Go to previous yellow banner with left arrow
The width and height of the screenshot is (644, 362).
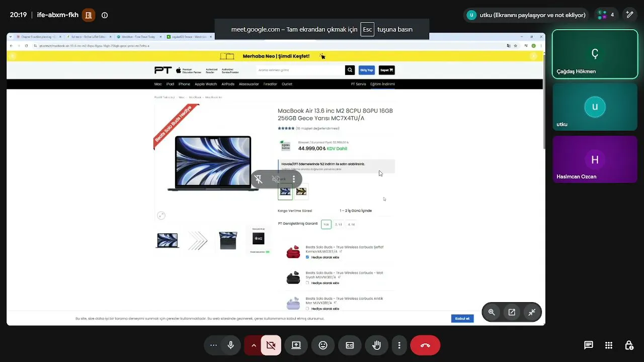click(13, 56)
